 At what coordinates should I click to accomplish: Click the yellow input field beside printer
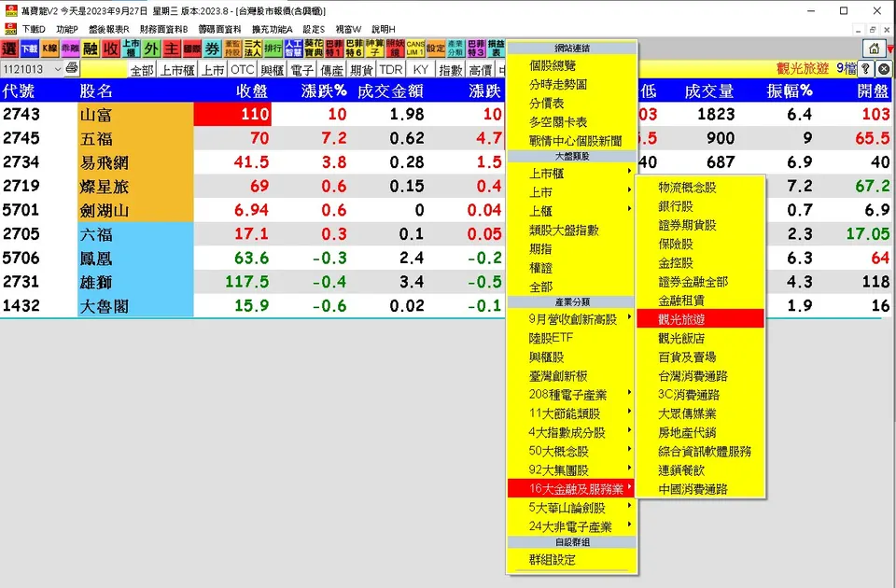tap(104, 69)
